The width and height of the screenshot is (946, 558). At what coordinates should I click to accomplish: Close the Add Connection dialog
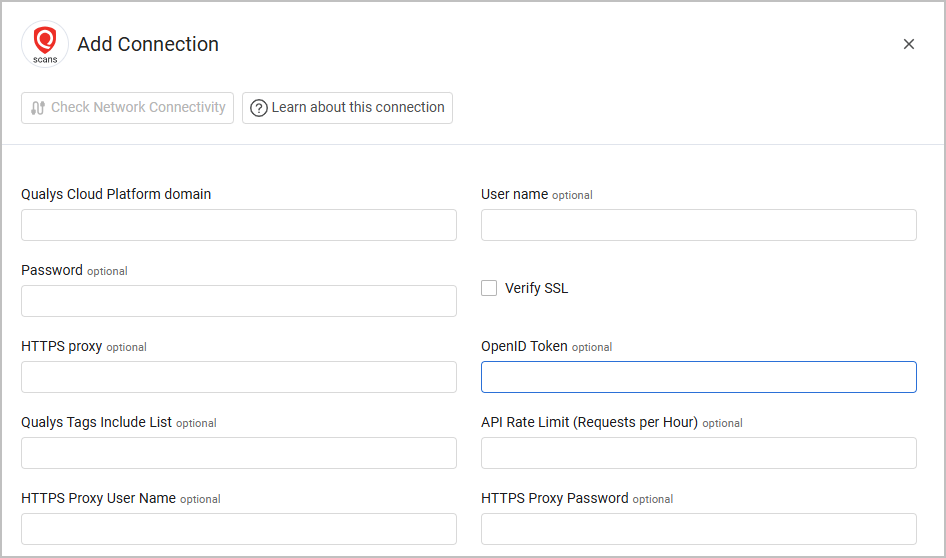point(908,44)
